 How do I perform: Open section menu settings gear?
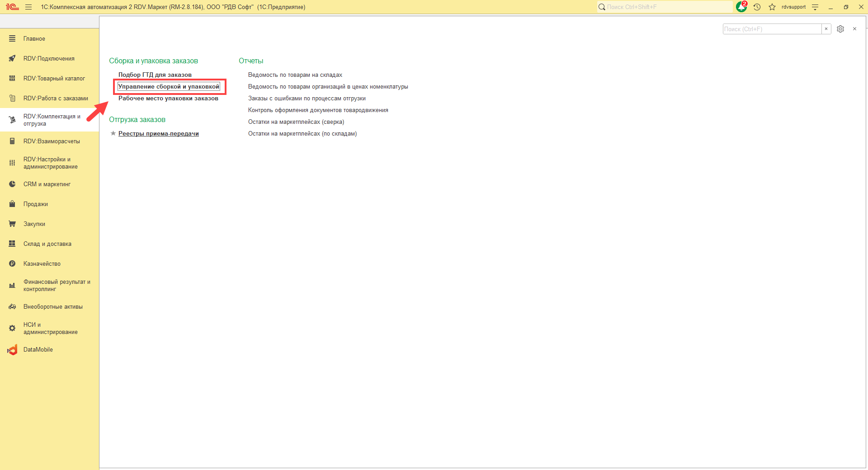point(840,29)
